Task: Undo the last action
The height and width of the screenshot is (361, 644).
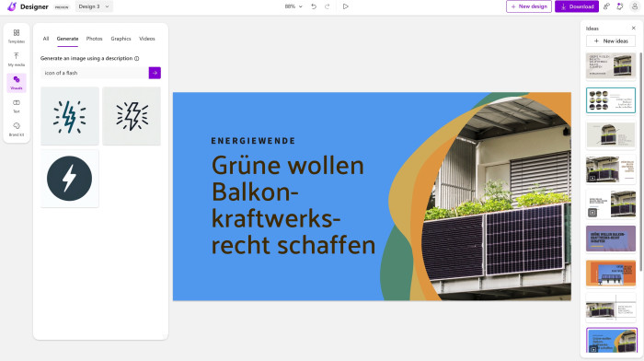Action: (314, 6)
